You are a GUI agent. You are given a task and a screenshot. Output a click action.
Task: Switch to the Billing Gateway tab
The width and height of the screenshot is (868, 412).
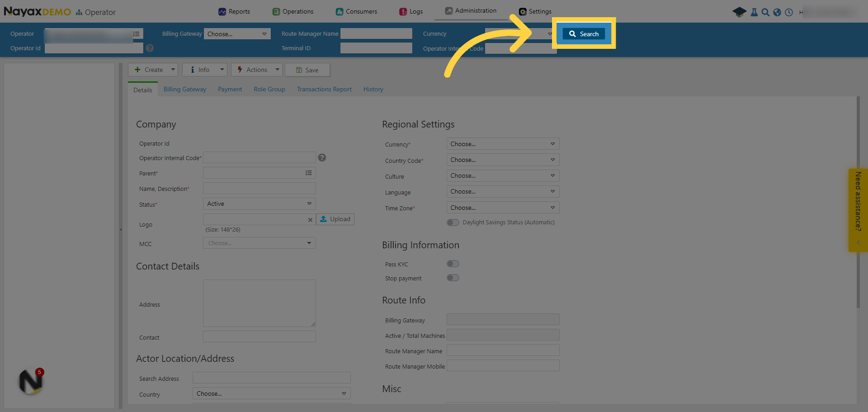(x=185, y=89)
